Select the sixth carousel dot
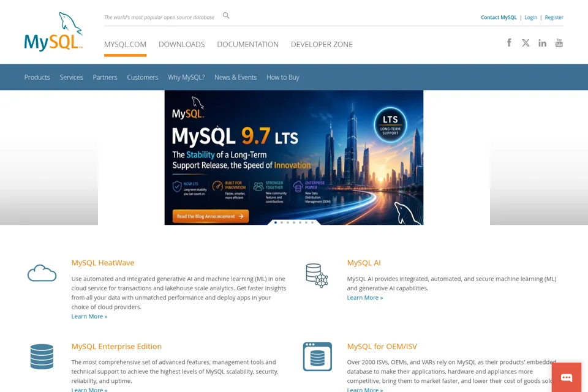 coord(306,222)
